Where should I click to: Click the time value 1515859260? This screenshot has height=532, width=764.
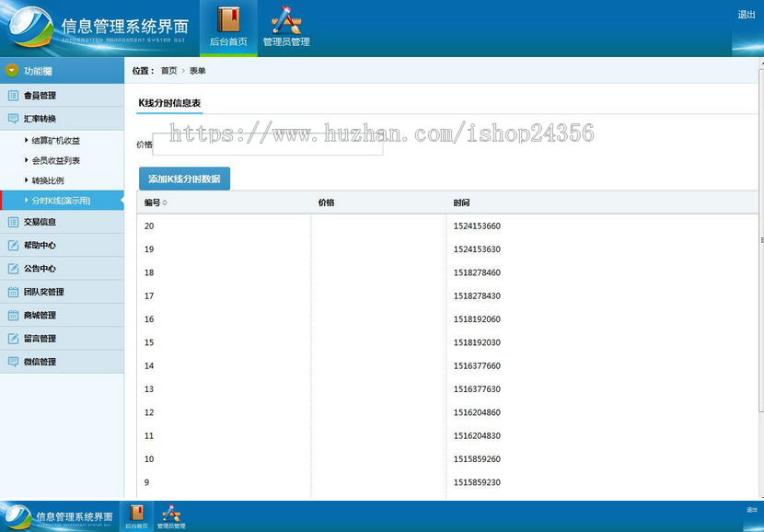pyautogui.click(x=477, y=459)
